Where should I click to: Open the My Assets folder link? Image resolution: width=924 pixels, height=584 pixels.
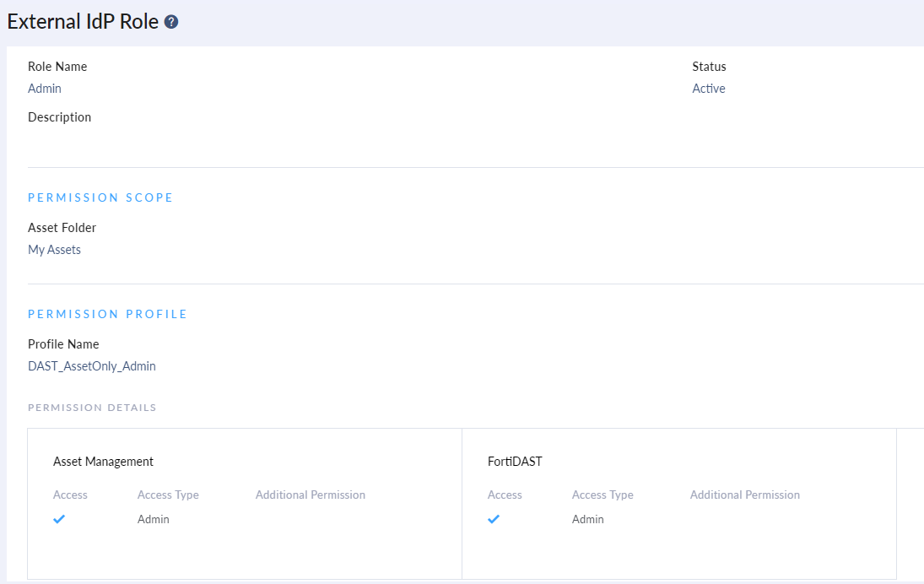pos(55,250)
